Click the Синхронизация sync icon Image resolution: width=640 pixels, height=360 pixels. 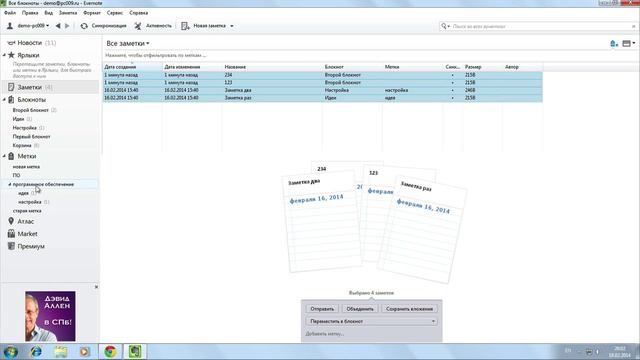(x=84, y=26)
